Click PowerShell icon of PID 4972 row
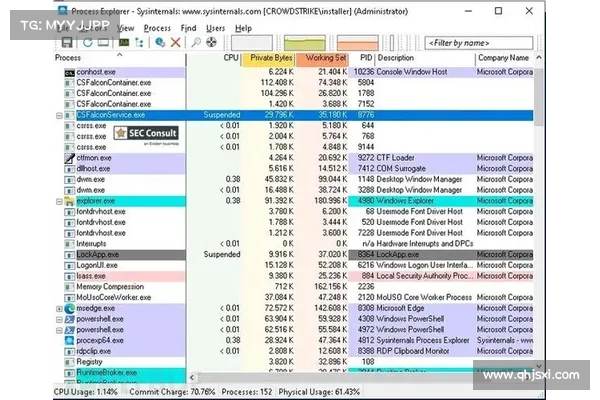The width and height of the screenshot is (600, 400). [x=69, y=330]
